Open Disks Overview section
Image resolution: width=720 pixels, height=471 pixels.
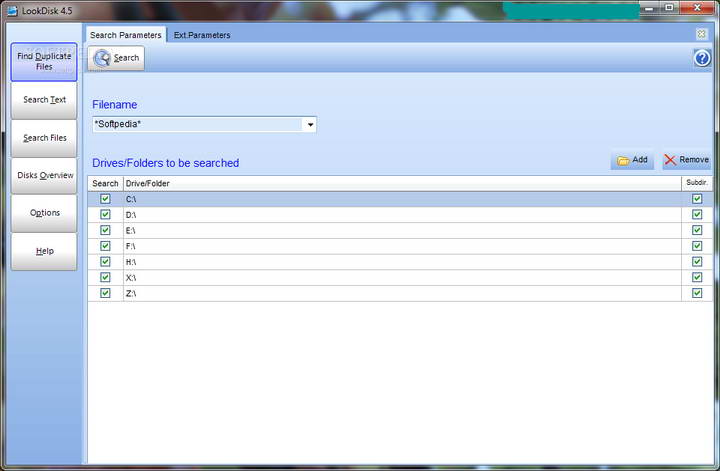click(44, 175)
